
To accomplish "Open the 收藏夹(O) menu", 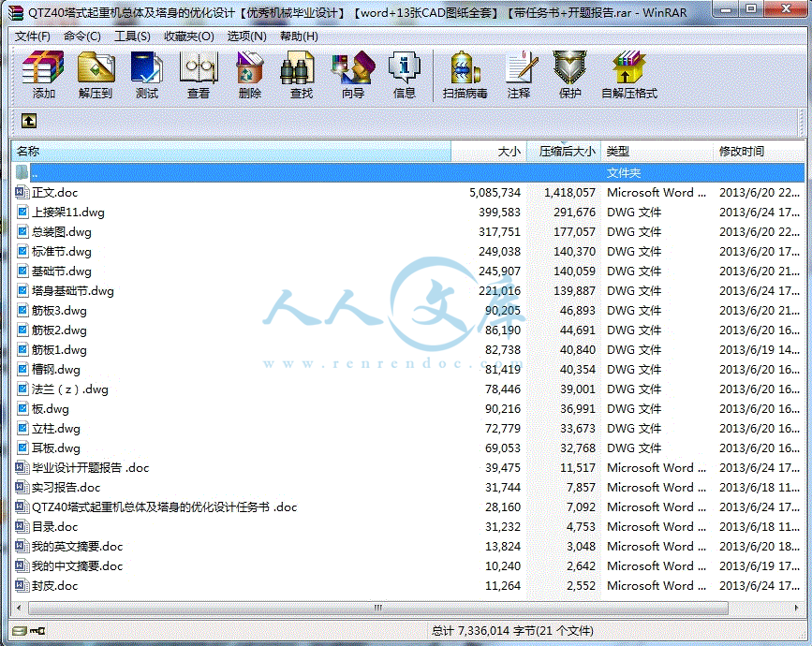I will tap(188, 37).
